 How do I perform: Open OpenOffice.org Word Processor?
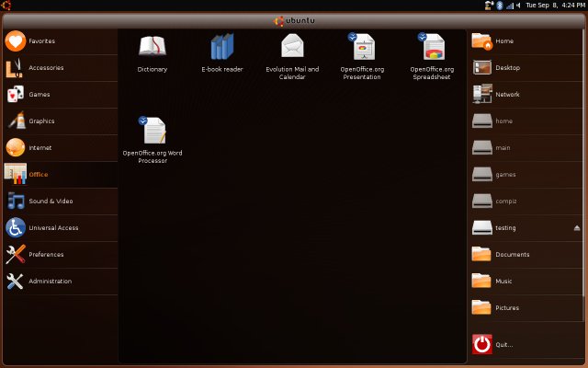[153, 132]
